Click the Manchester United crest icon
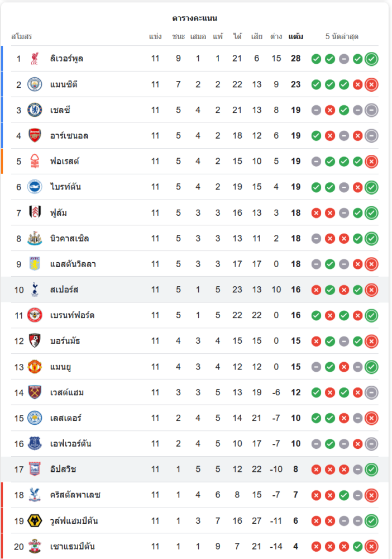The height and width of the screenshot is (559, 392). [35, 367]
